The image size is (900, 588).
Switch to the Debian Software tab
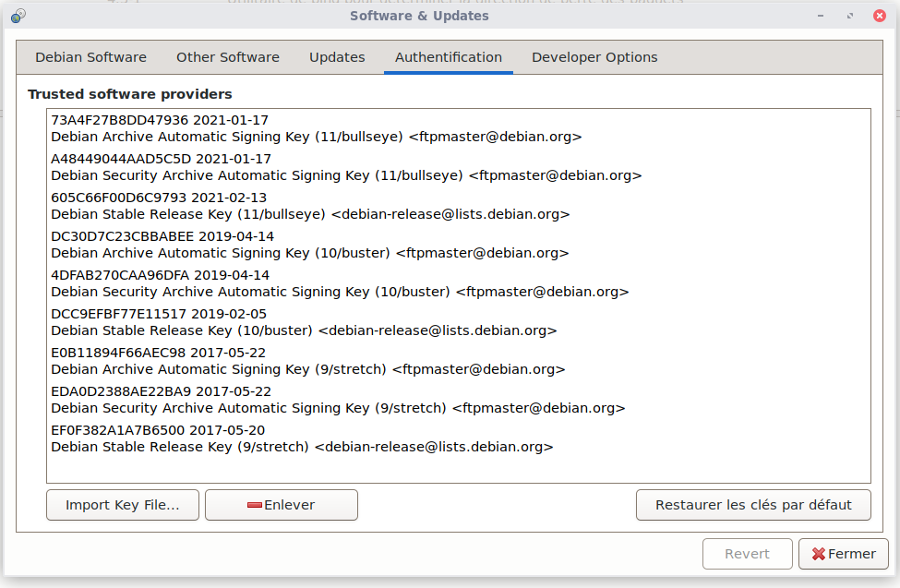(x=90, y=57)
